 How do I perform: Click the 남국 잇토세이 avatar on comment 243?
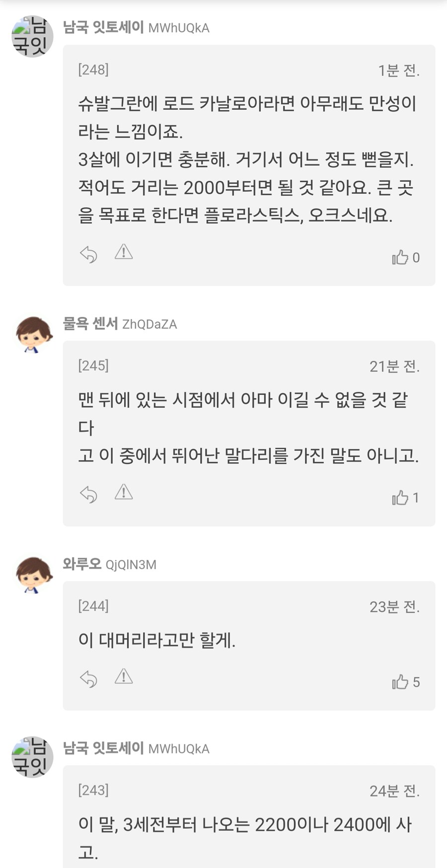(32, 757)
